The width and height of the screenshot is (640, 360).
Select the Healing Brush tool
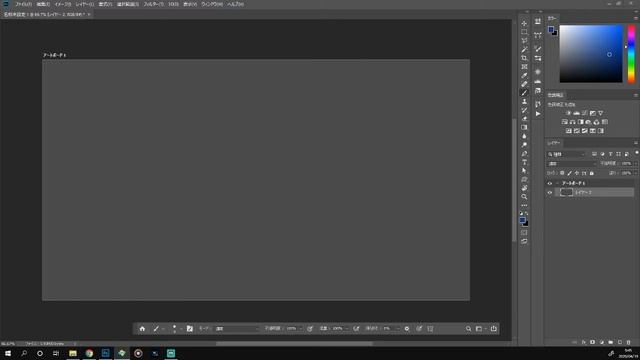point(524,84)
